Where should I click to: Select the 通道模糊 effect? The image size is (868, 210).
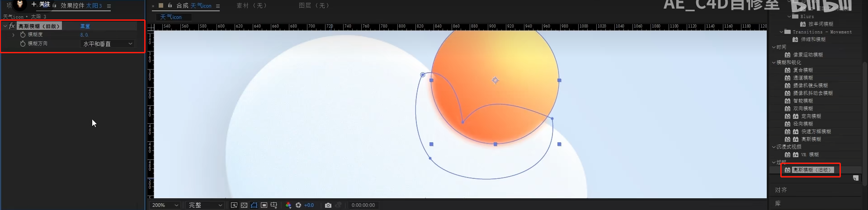coord(803,78)
